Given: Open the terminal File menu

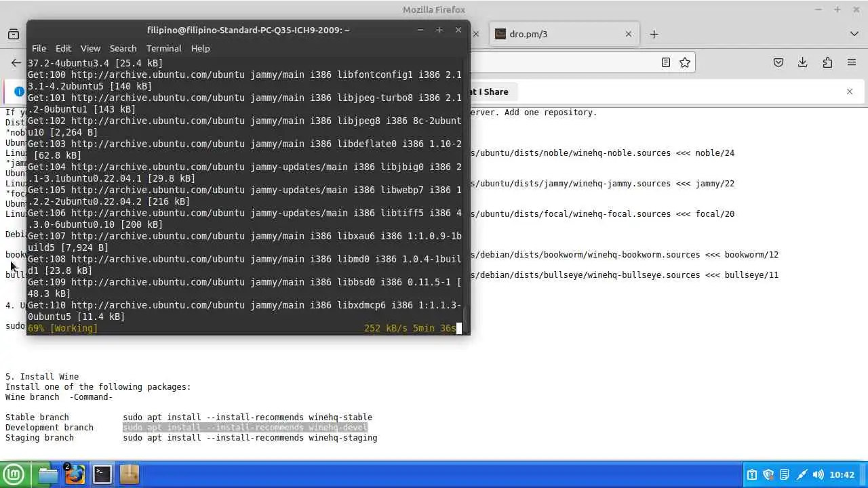Looking at the screenshot, I should pyautogui.click(x=39, y=48).
